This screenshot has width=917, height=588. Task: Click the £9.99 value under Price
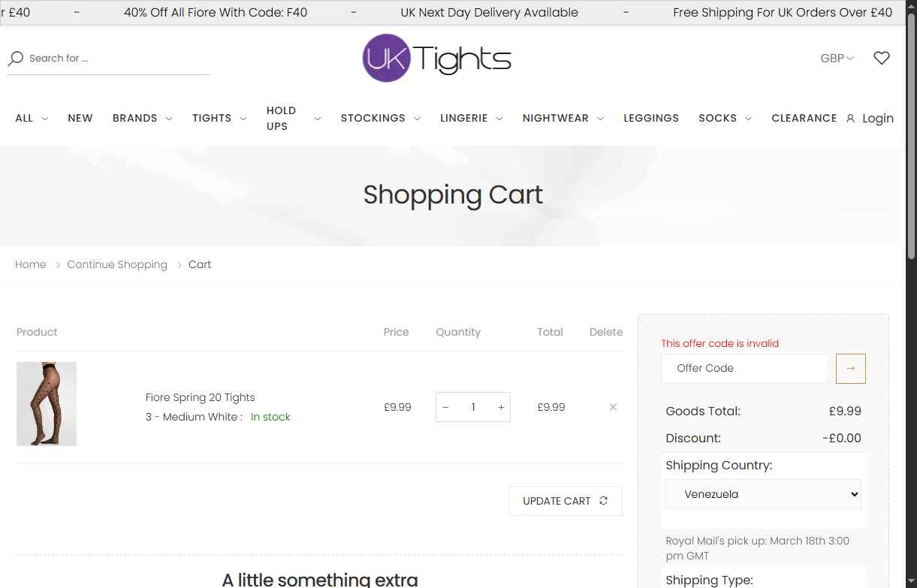click(x=397, y=407)
